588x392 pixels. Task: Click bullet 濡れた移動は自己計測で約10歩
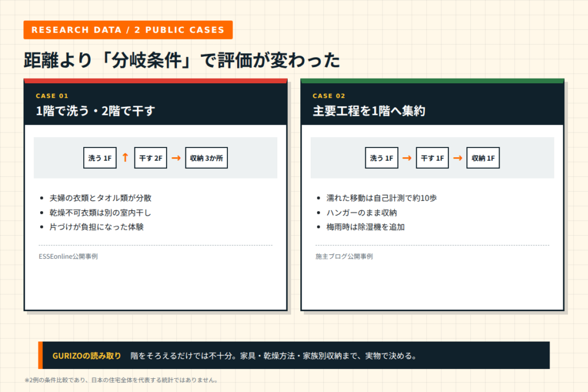(x=381, y=198)
